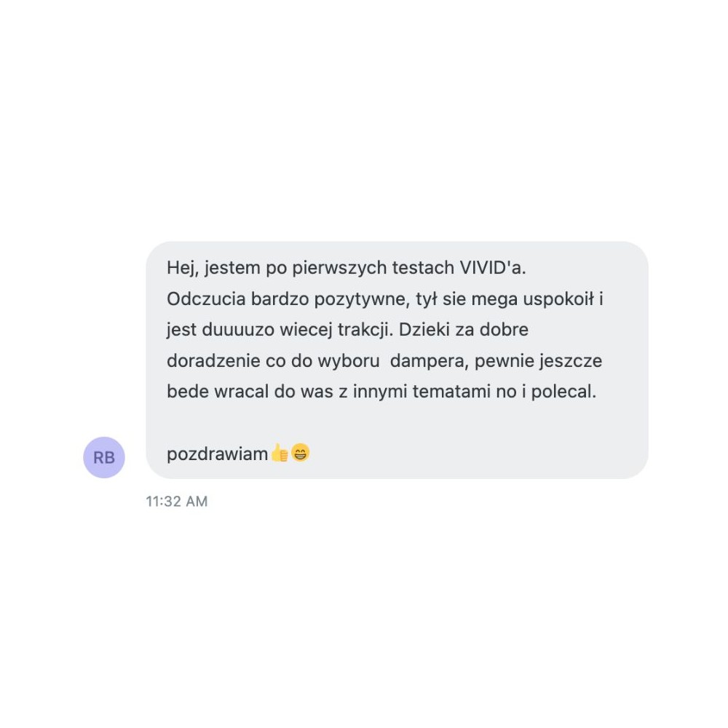Click the word "pozdrawiam" in the message
This screenshot has height=728, width=728.
pyautogui.click(x=217, y=454)
